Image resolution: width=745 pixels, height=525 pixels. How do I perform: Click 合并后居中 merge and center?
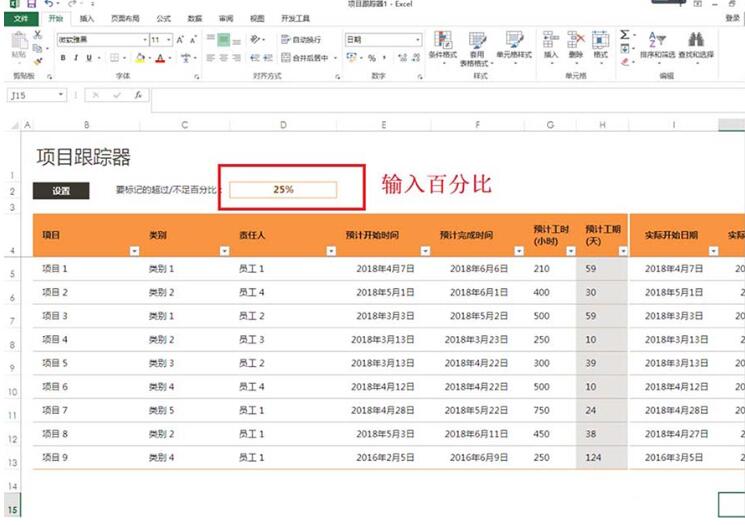[x=306, y=58]
